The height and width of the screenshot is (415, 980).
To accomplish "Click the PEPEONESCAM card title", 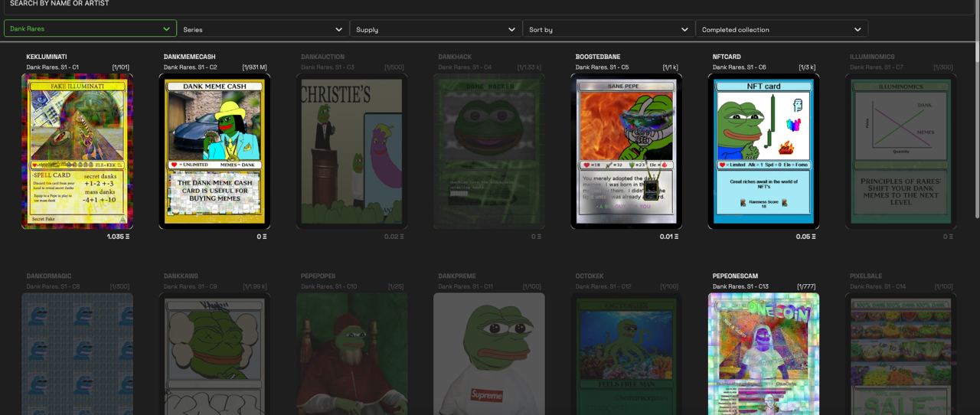I will (735, 276).
